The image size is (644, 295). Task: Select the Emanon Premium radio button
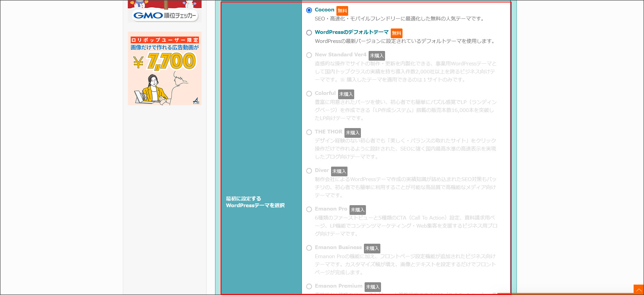click(309, 287)
